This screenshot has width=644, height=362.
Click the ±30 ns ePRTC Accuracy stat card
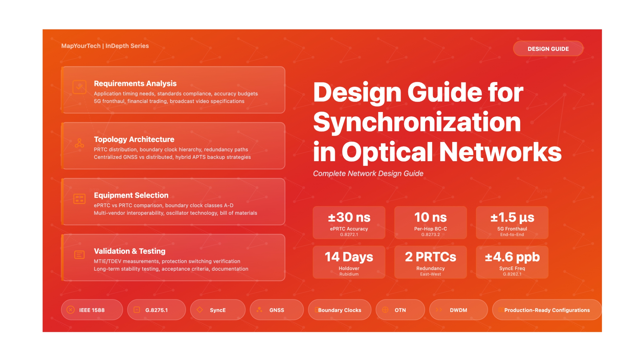tap(349, 223)
